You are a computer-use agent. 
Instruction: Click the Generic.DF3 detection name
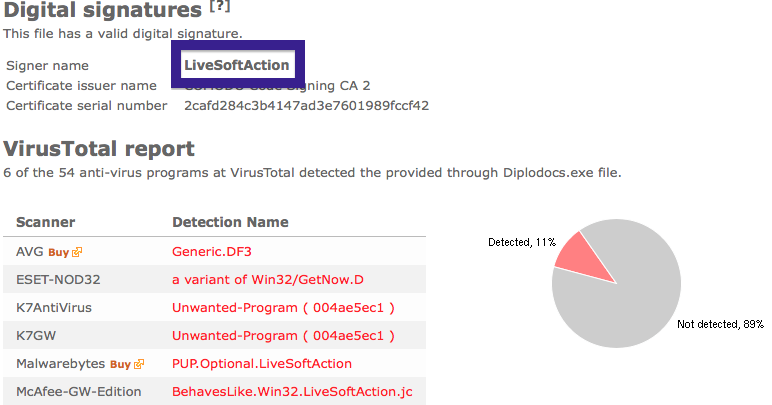[x=212, y=252]
